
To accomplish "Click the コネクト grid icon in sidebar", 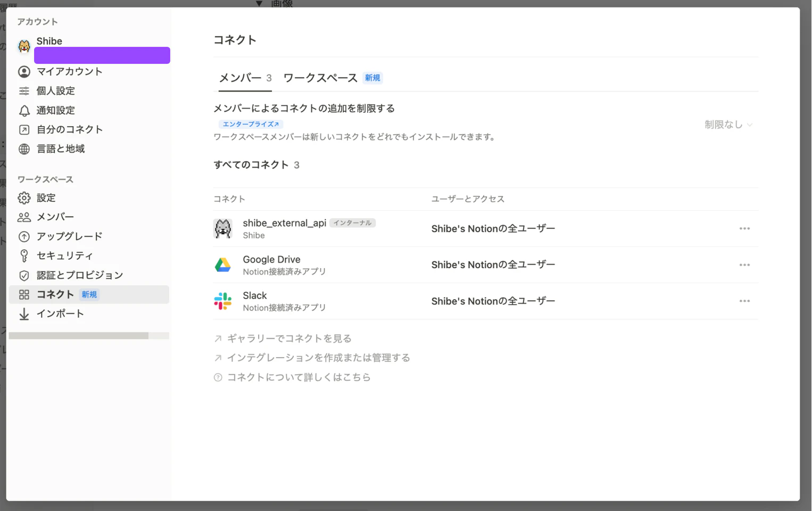I will click(x=24, y=294).
